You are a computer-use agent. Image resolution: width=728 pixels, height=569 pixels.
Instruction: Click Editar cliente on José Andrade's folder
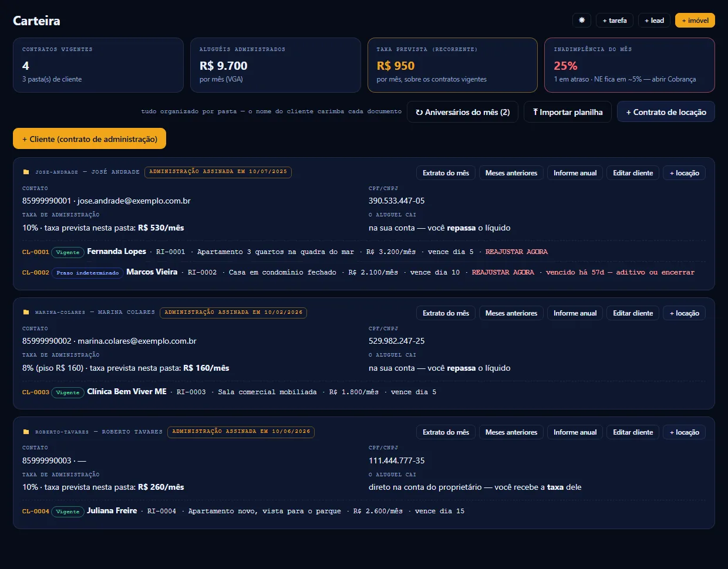(633, 173)
